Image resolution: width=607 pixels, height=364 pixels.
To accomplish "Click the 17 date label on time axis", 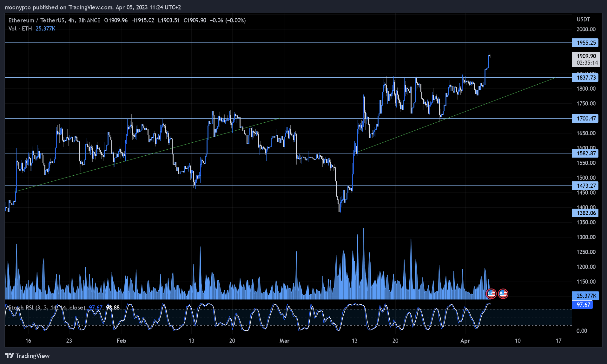I will (x=558, y=341).
